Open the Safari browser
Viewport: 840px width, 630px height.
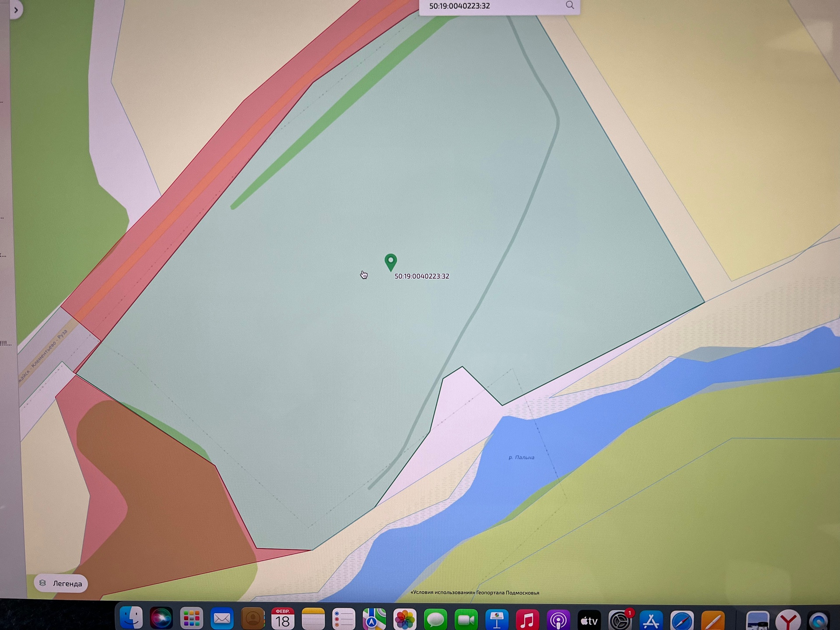(x=682, y=619)
